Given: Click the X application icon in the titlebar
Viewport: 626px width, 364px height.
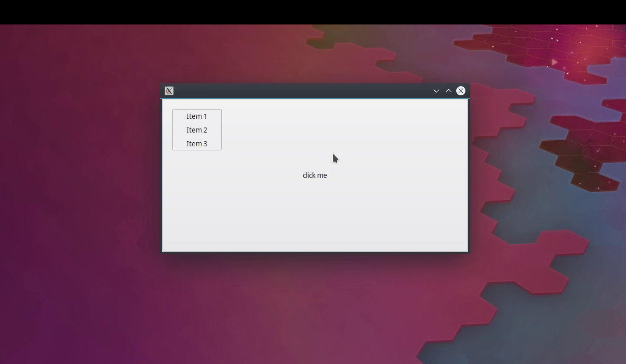Looking at the screenshot, I should tap(169, 90).
